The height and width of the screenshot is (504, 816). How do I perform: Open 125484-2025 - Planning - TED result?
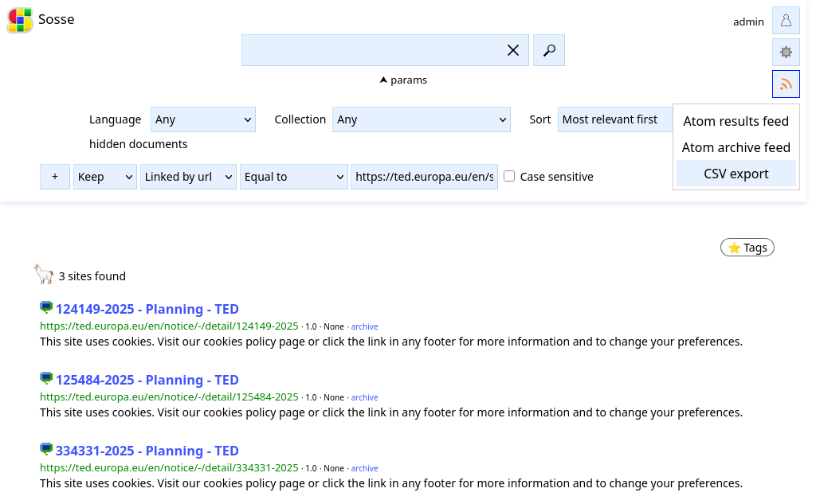click(147, 380)
